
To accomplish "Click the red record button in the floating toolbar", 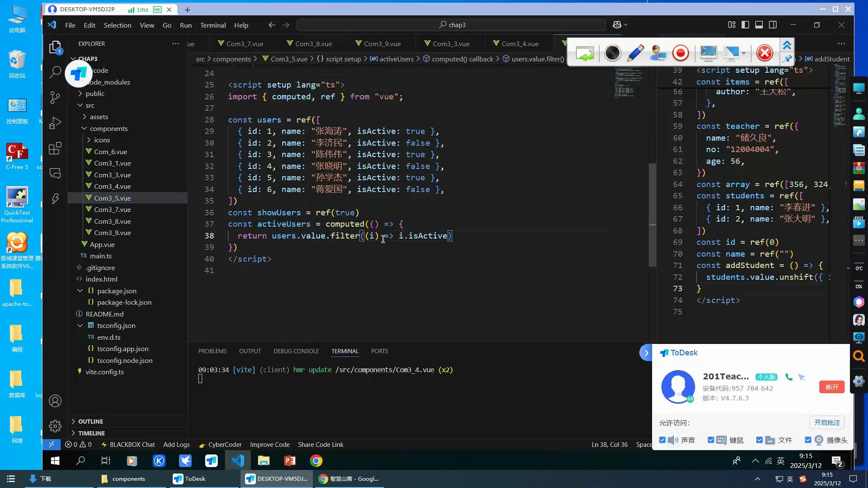I will click(680, 53).
